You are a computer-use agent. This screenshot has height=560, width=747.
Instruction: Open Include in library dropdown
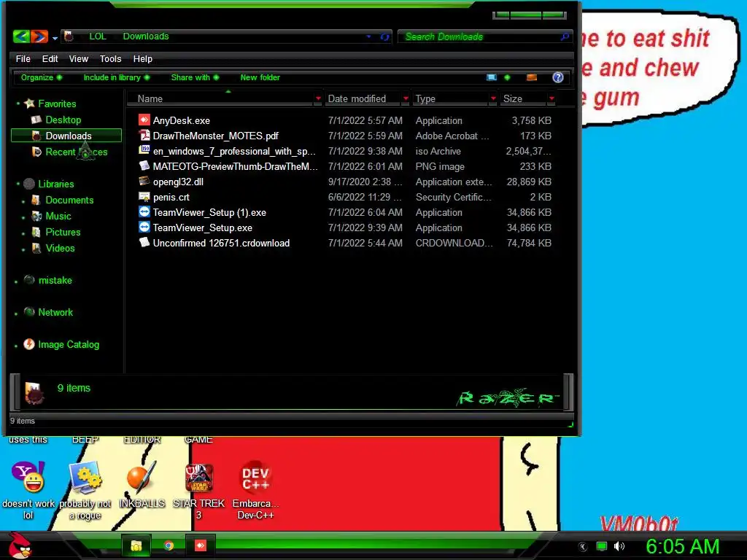pos(116,77)
